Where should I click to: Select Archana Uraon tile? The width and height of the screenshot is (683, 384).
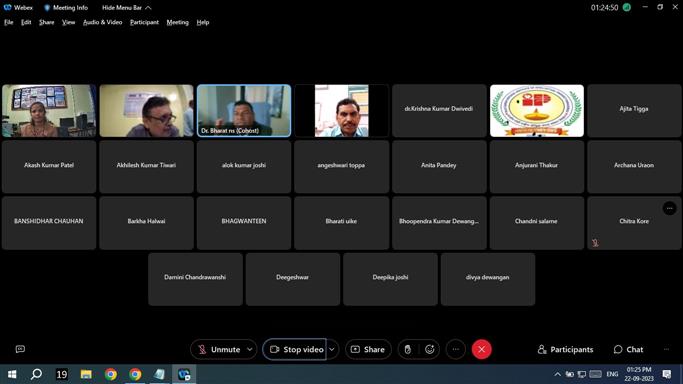coord(634,167)
